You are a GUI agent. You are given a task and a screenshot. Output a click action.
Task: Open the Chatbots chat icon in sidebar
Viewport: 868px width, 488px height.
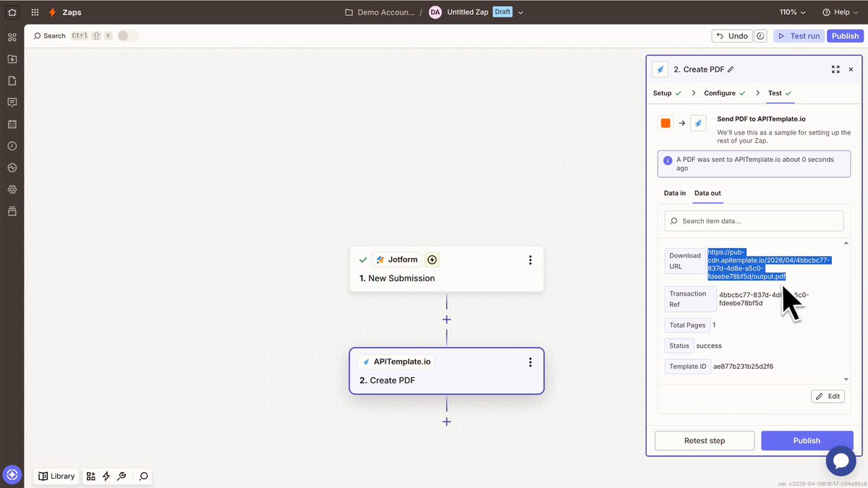pos(12,102)
